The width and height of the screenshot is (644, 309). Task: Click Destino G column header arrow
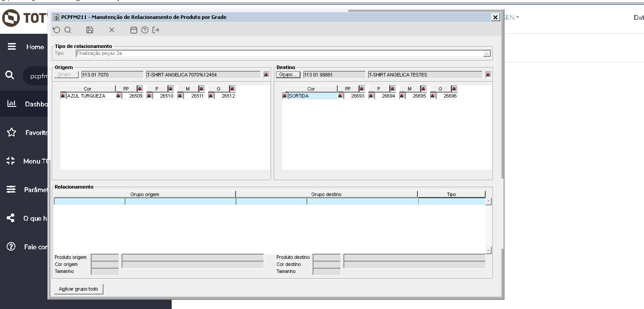point(454,88)
